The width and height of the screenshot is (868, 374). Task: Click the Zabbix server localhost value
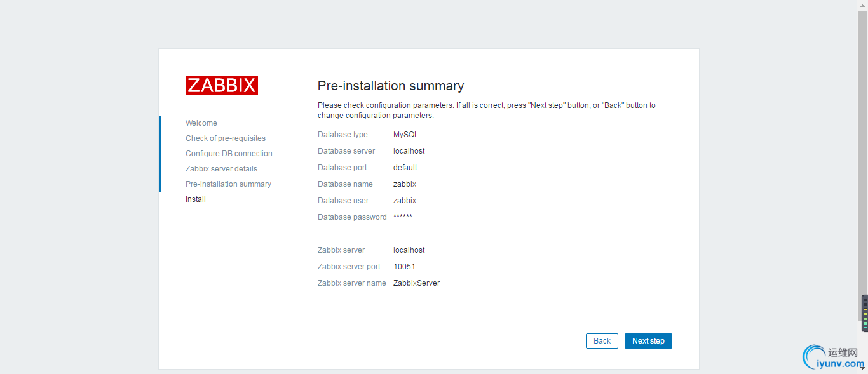[x=409, y=250]
